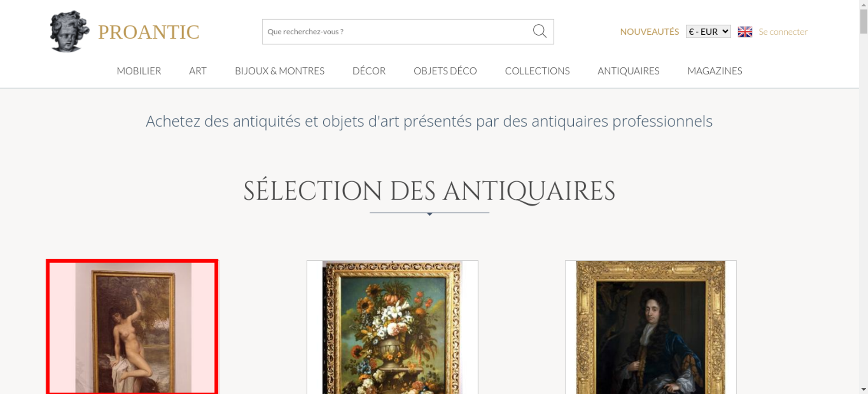
Task: Click the Nouveautés link
Action: point(649,32)
